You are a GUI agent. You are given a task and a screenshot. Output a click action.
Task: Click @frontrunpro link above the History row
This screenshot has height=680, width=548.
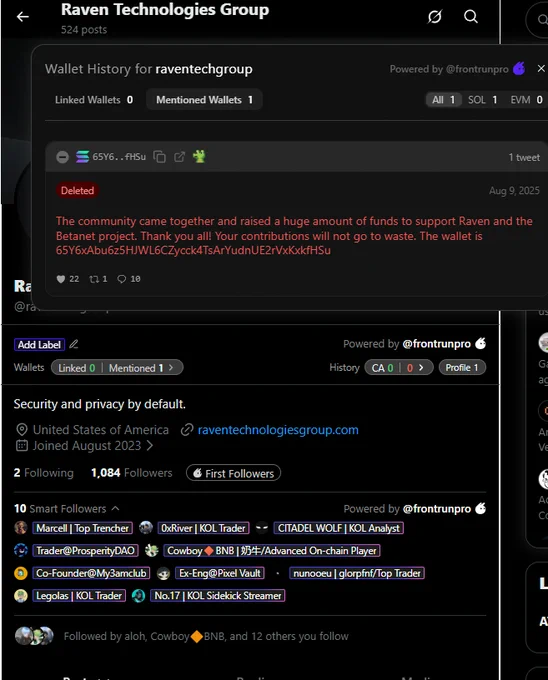(x=437, y=344)
